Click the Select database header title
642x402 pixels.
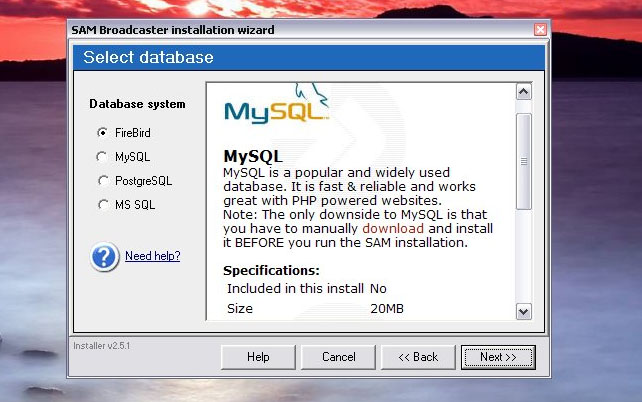point(148,57)
